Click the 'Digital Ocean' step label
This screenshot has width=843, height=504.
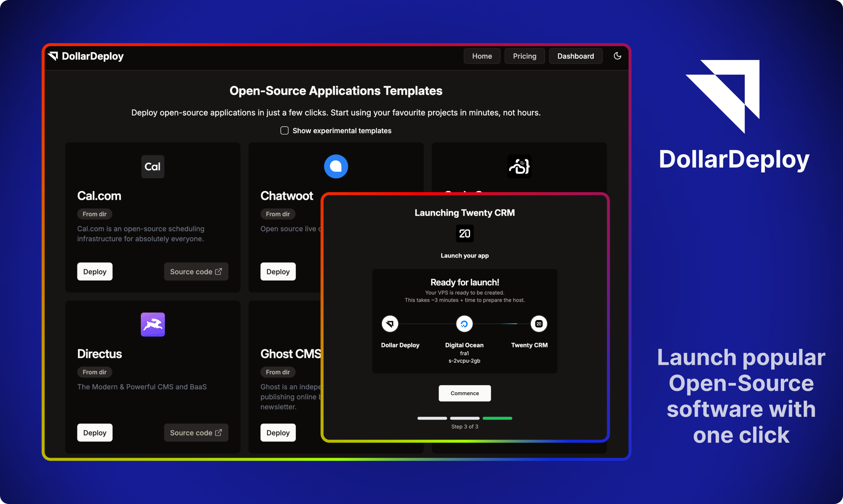[464, 345]
